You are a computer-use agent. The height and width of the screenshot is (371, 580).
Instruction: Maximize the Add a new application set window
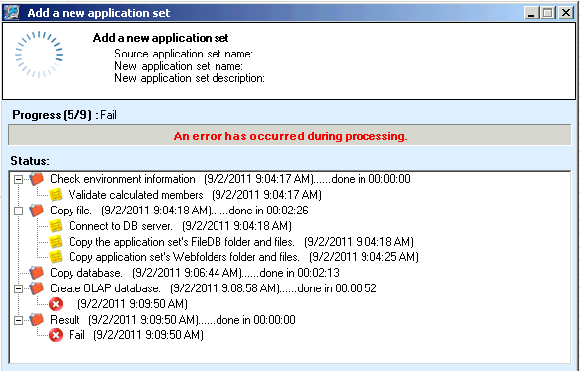pyautogui.click(x=548, y=13)
